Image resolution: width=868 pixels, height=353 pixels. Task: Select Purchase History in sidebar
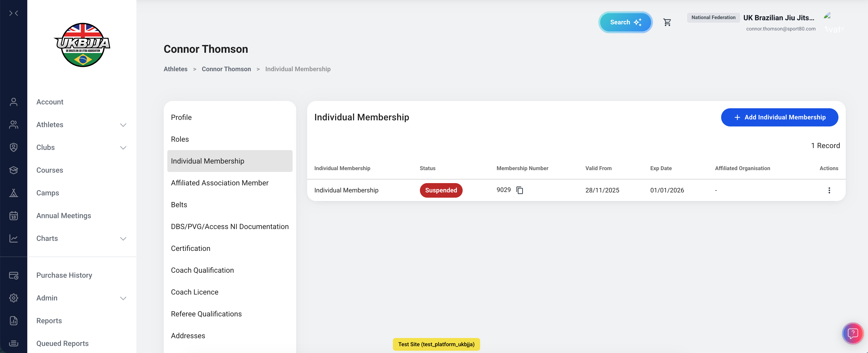pos(64,275)
